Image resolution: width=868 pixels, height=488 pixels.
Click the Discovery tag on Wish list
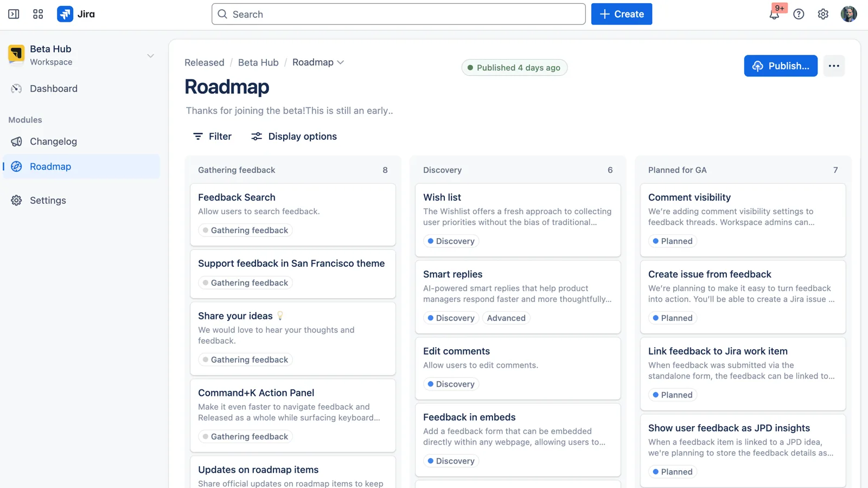(451, 241)
